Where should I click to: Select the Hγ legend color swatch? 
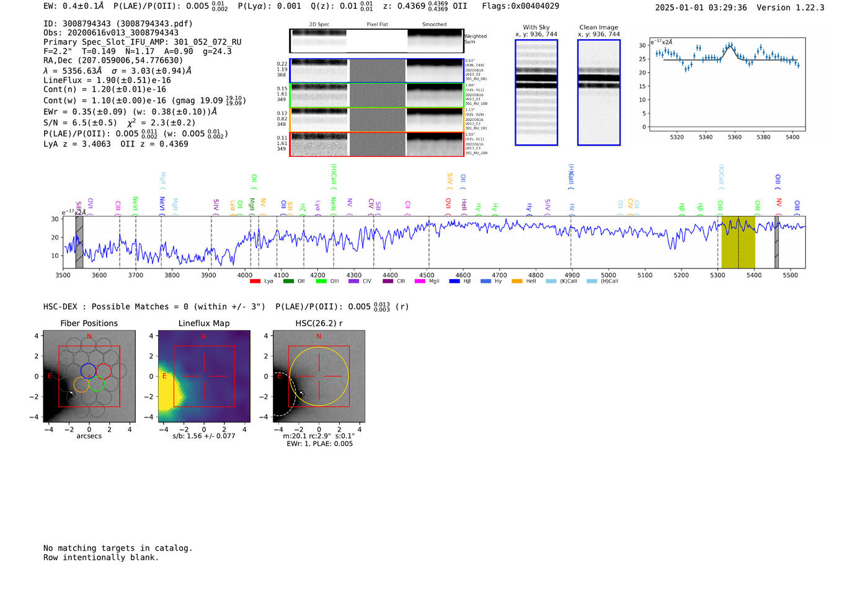click(x=485, y=282)
